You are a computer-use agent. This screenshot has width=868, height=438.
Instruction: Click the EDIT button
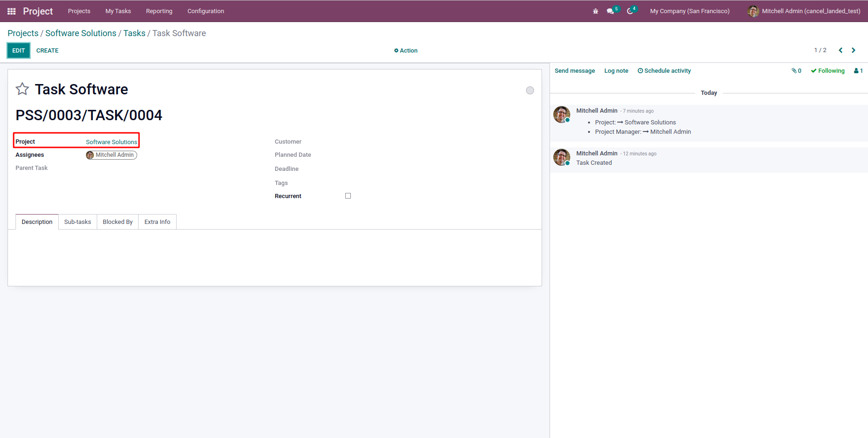19,51
